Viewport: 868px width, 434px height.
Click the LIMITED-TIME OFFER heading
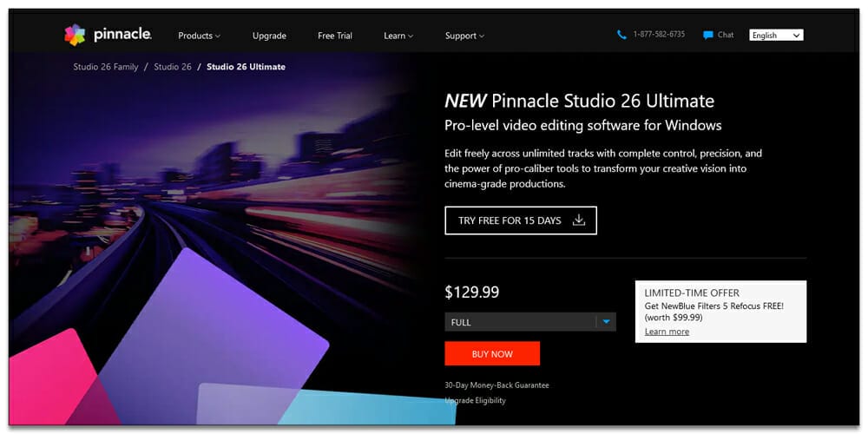point(692,293)
